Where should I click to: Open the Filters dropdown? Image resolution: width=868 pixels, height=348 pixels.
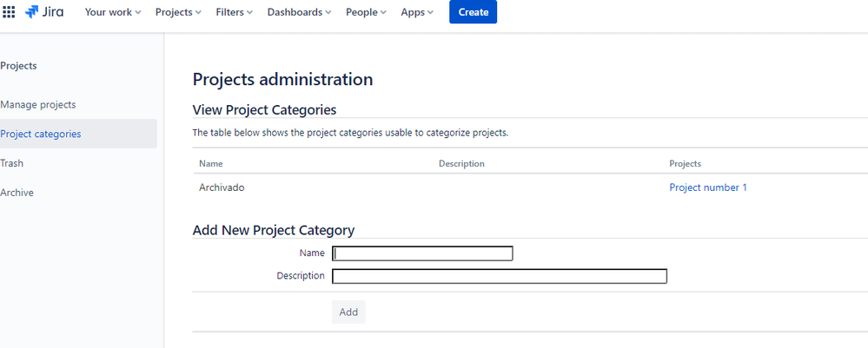(234, 12)
